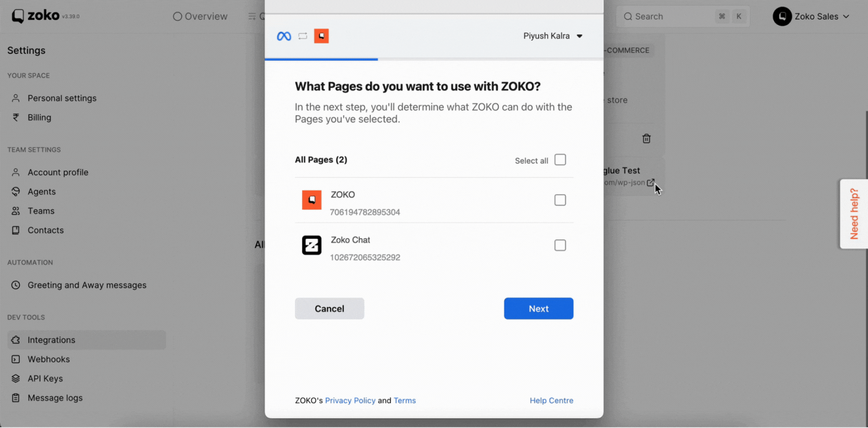Open the Overview tab
868x428 pixels.
pyautogui.click(x=200, y=17)
